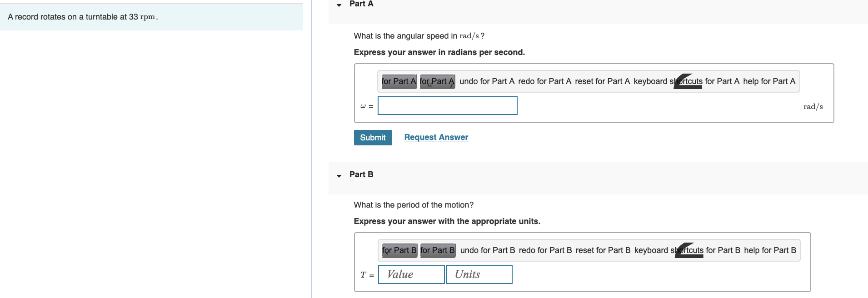This screenshot has height=298, width=868.
Task: Collapse the Part A section arrow
Action: point(339,5)
